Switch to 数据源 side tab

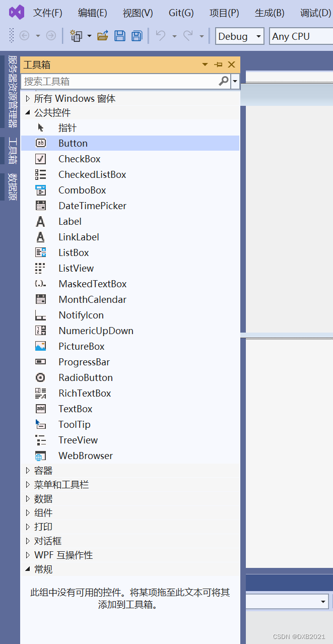pyautogui.click(x=12, y=187)
